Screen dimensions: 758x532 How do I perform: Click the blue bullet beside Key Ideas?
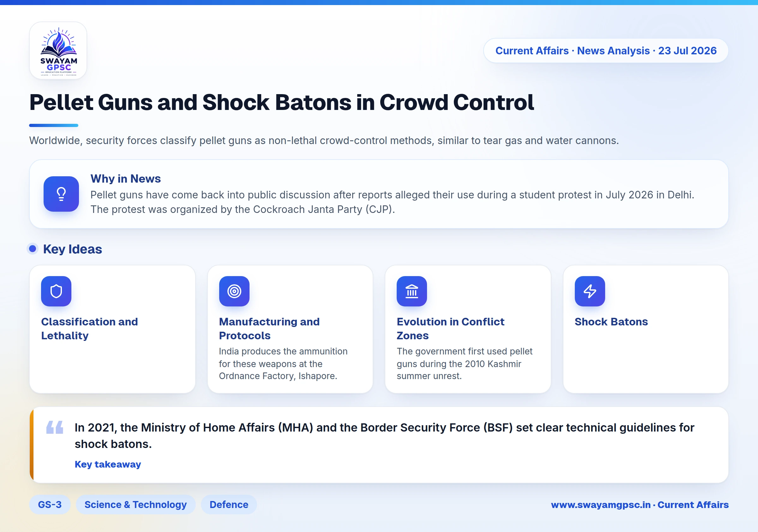[x=32, y=249]
